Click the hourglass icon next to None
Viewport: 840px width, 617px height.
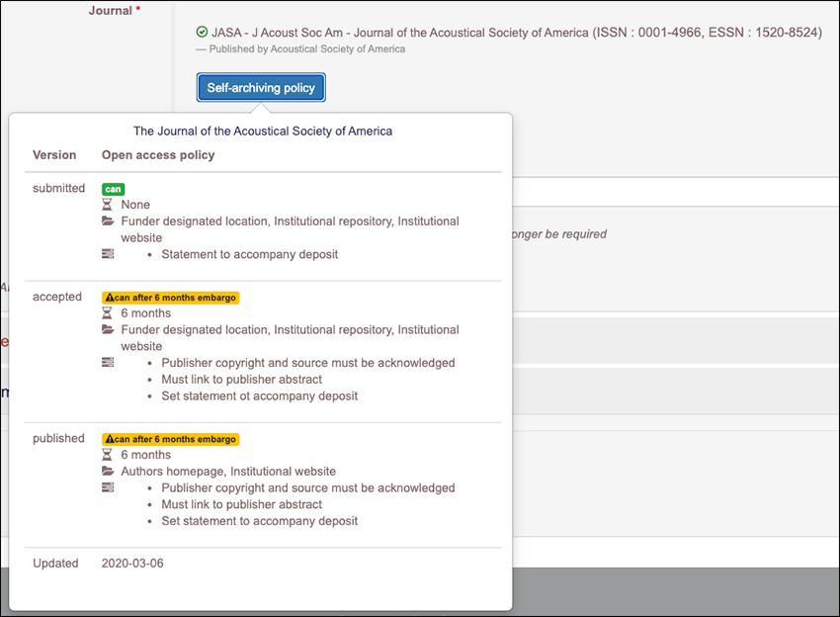[107, 205]
